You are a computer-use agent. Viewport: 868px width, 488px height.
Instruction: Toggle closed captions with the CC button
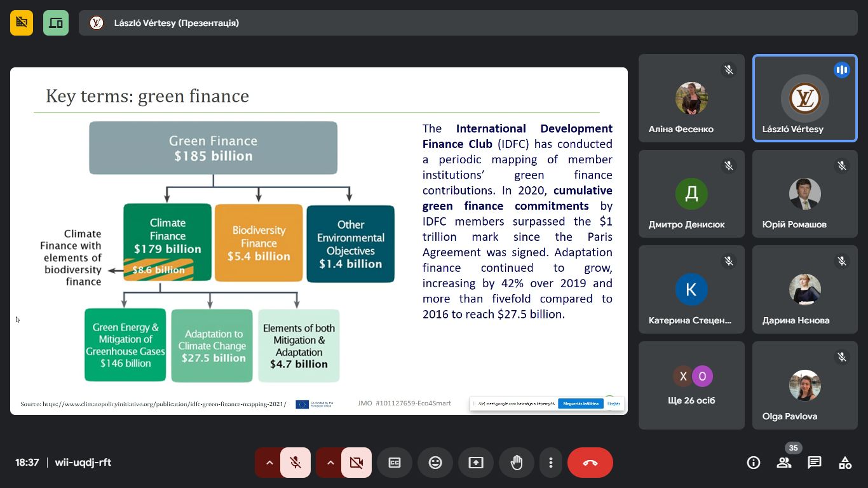point(395,463)
